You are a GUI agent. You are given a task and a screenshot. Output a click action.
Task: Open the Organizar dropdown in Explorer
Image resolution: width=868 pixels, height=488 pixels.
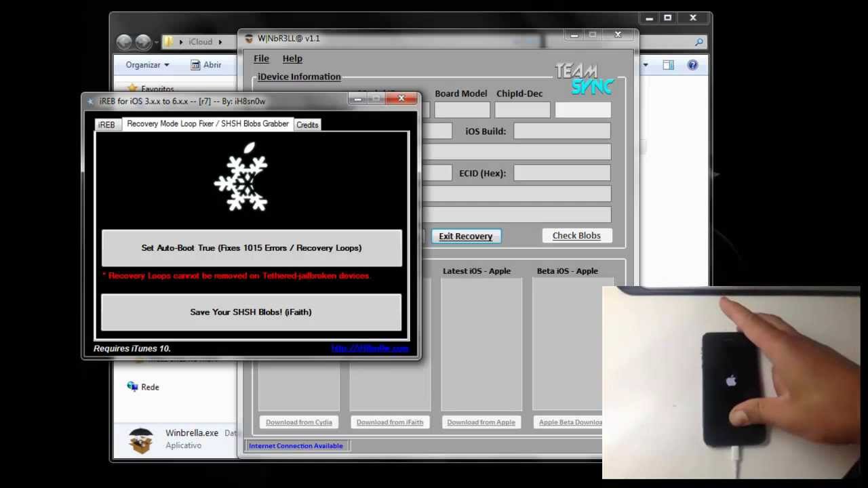pyautogui.click(x=147, y=65)
